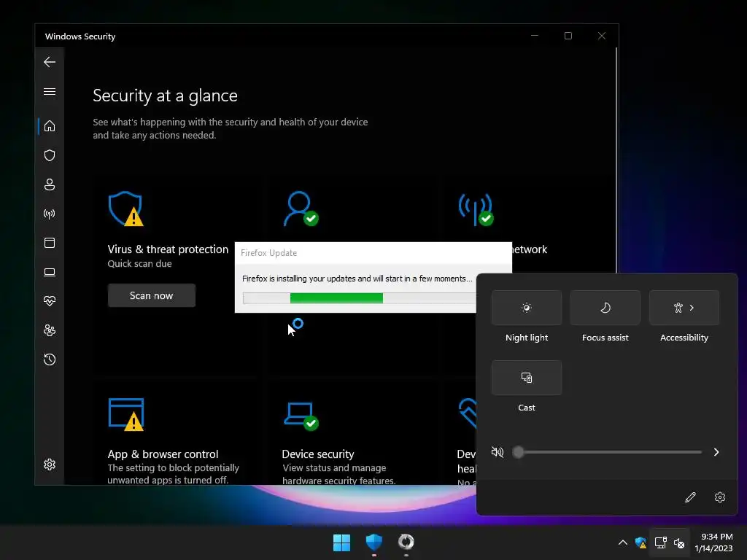
Task: Open the clock showing 9:34 PM
Action: pos(713,542)
